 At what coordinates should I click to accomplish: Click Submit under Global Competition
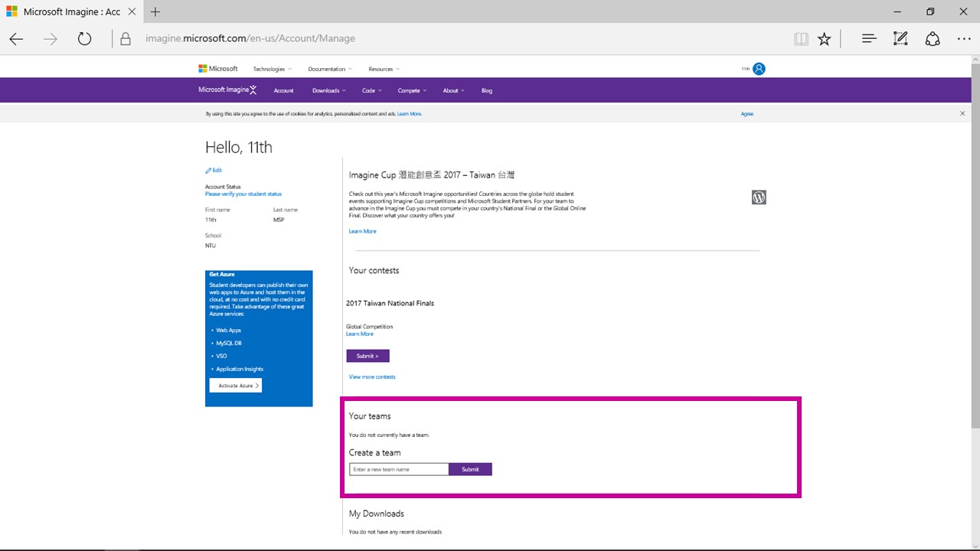tap(367, 356)
